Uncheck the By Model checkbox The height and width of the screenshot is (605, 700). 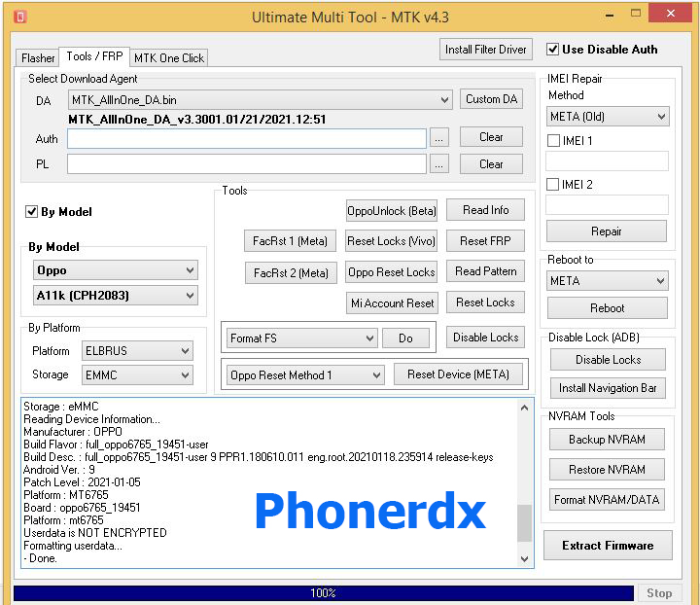click(x=31, y=212)
